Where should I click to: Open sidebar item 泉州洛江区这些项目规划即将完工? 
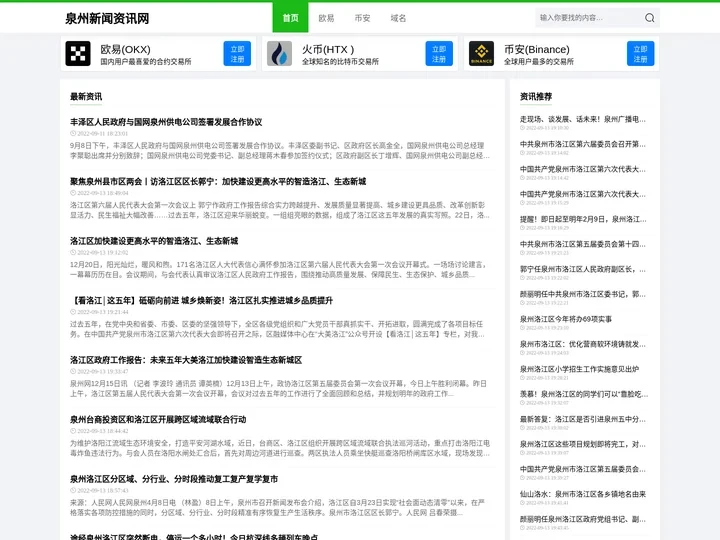[583, 444]
